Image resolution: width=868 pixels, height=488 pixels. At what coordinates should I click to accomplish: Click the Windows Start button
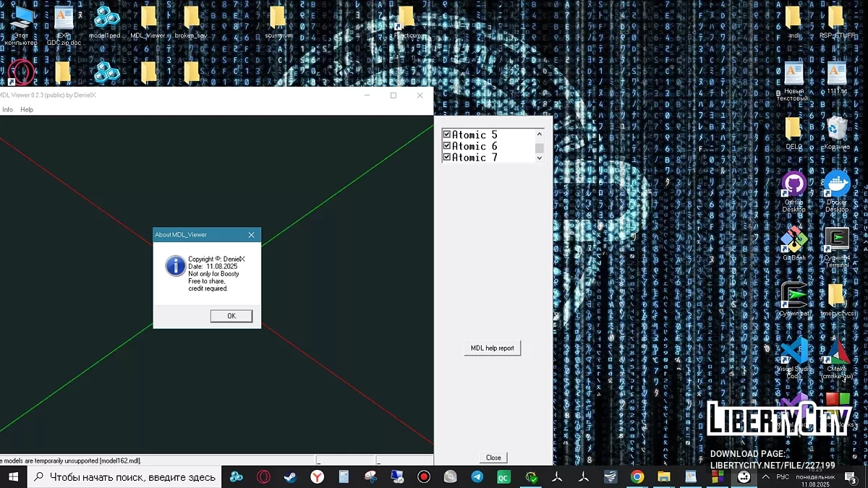[x=13, y=477]
